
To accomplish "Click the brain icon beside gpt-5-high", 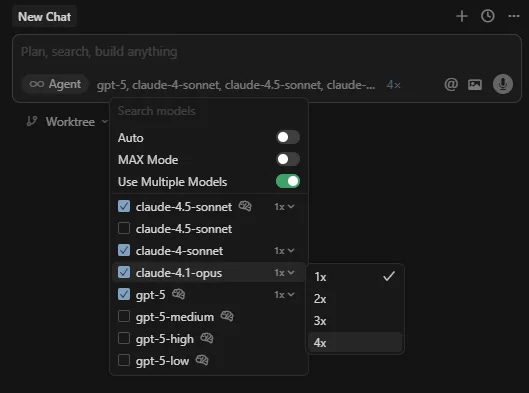I will (206, 338).
